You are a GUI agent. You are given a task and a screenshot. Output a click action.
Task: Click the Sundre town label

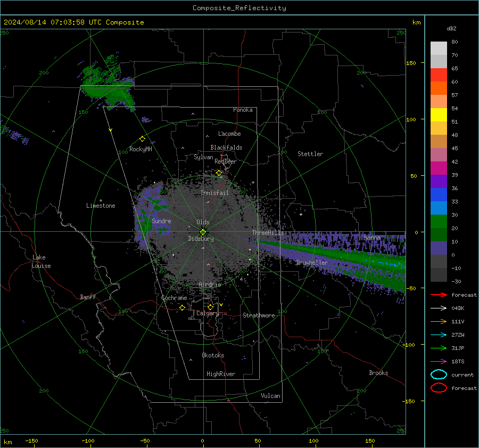161,221
